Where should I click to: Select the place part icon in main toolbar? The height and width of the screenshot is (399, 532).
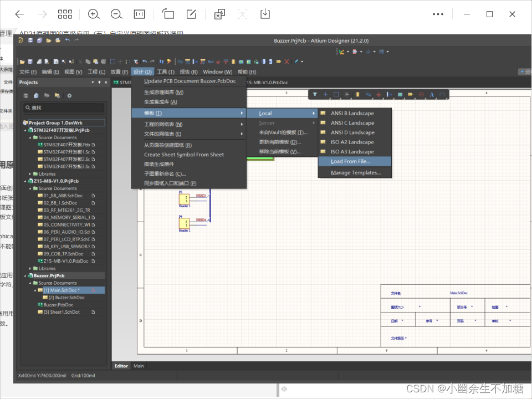coord(233,62)
